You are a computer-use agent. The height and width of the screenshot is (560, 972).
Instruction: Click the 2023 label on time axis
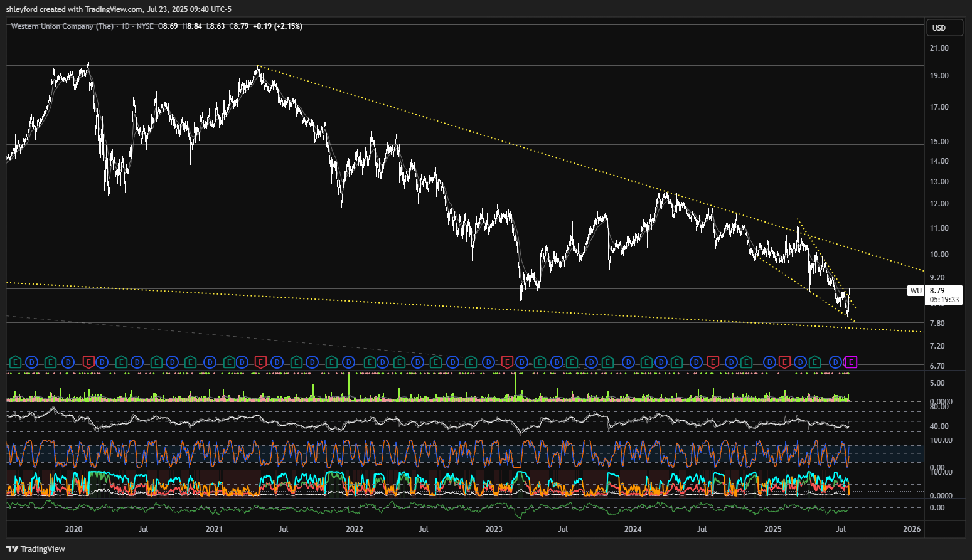494,529
